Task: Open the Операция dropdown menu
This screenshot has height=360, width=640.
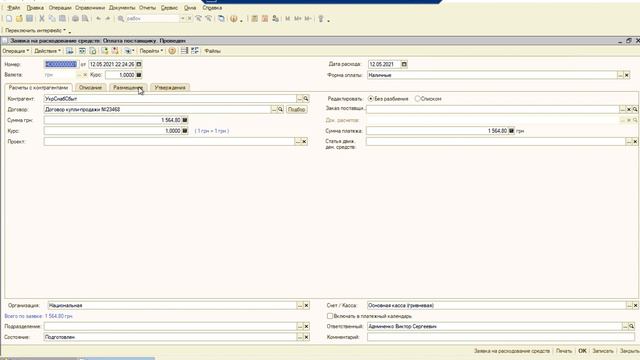Action: tap(16, 51)
